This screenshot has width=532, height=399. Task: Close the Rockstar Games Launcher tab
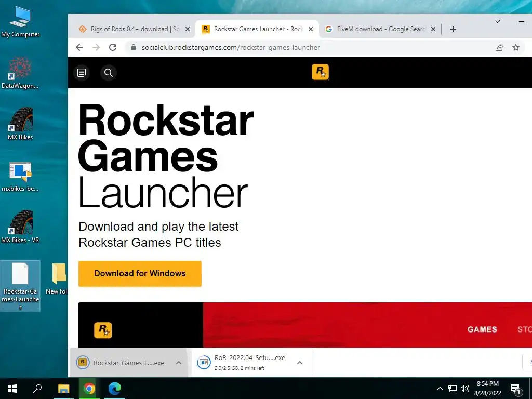pos(311,29)
